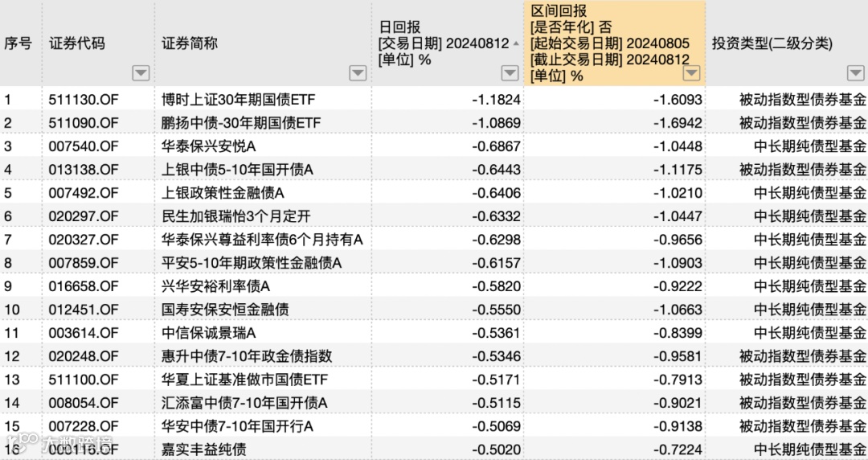868x460 pixels.
Task: Select the 证券简称 column header label
Action: click(x=190, y=43)
